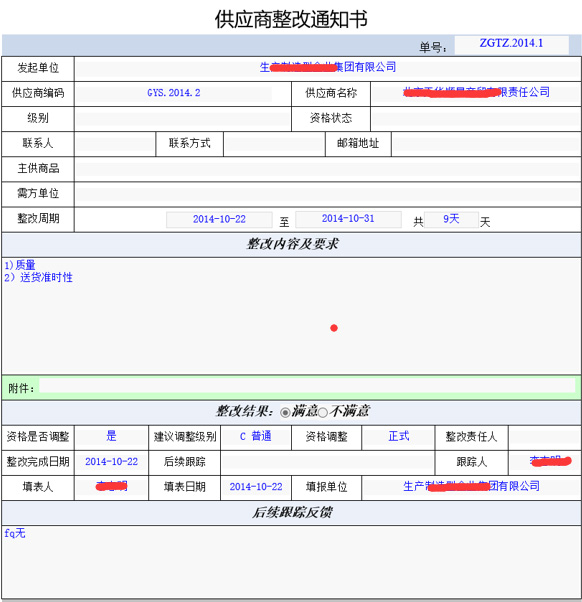The width and height of the screenshot is (582, 602).
Task: Open the 资格调整 field showing 正式
Action: click(398, 437)
